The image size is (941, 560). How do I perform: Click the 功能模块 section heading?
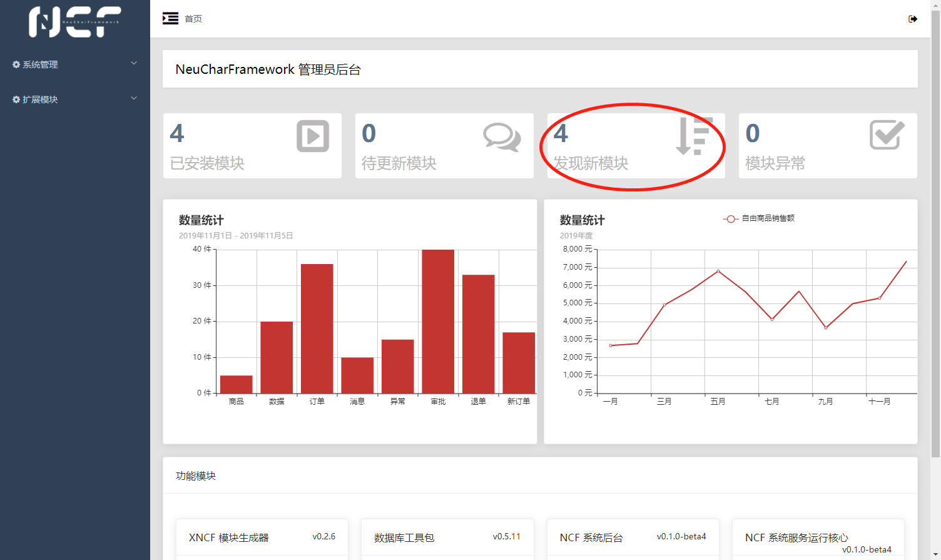[x=196, y=476]
